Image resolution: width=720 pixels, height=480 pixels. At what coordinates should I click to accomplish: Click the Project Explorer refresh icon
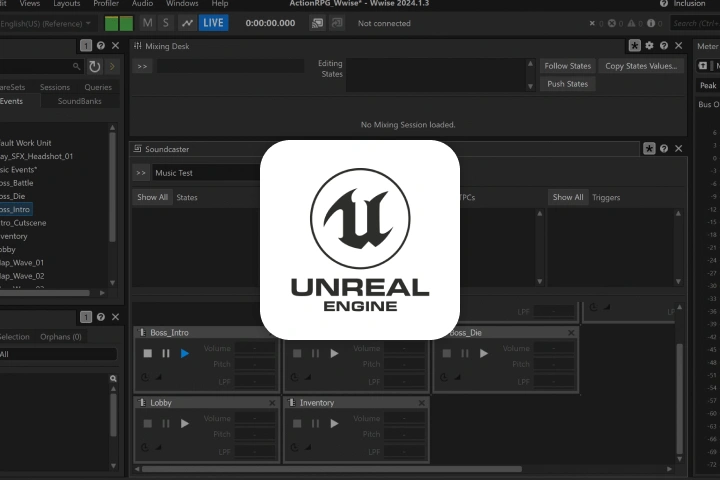coord(95,67)
